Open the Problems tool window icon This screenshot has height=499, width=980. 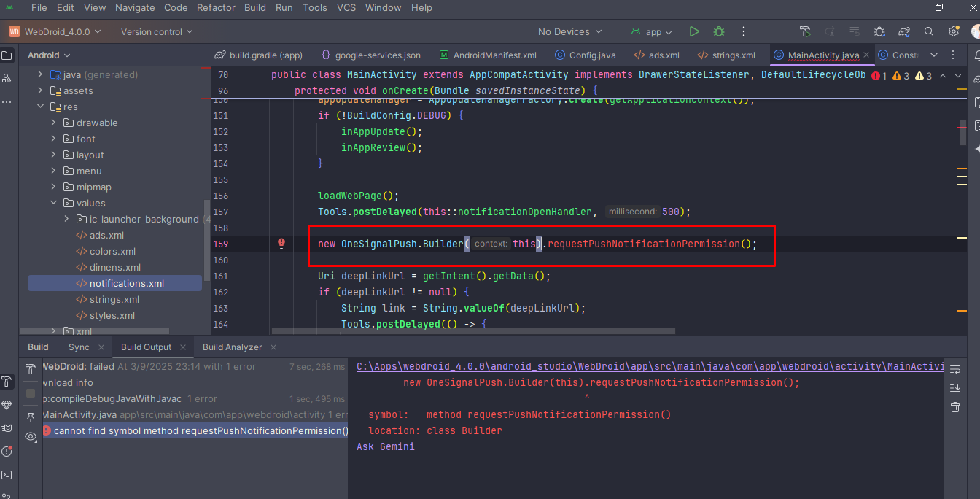tap(7, 452)
